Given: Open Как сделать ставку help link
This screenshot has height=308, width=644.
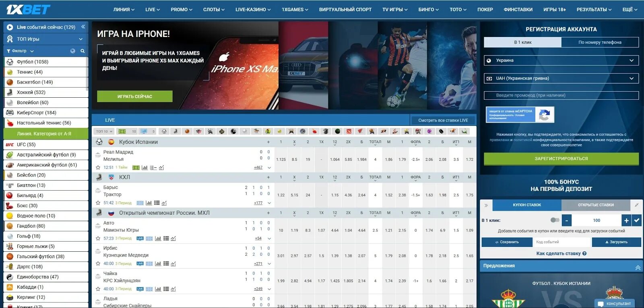Looking at the screenshot, I should (x=561, y=254).
